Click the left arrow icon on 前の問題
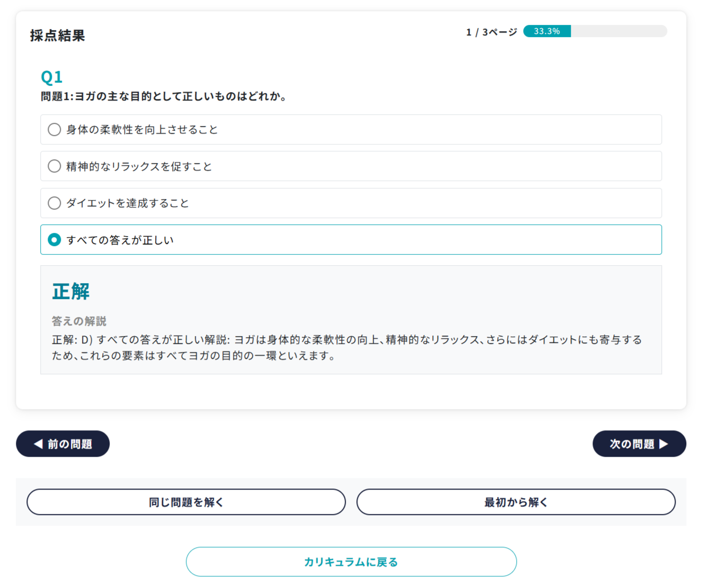 (x=38, y=444)
